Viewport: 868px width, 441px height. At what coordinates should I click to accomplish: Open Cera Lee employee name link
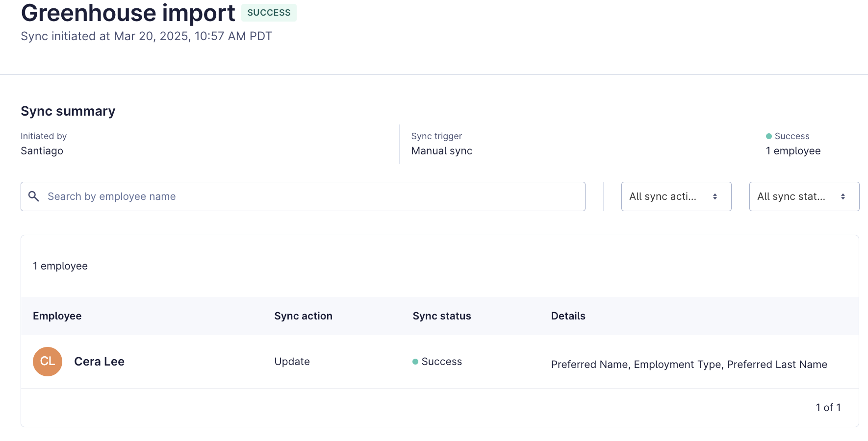pyautogui.click(x=99, y=362)
